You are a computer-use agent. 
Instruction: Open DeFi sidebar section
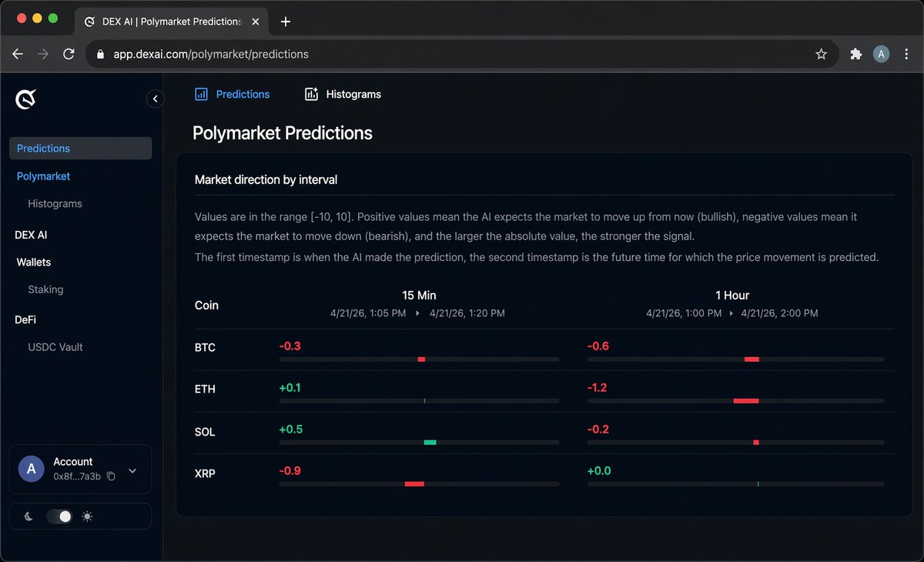[x=25, y=319]
